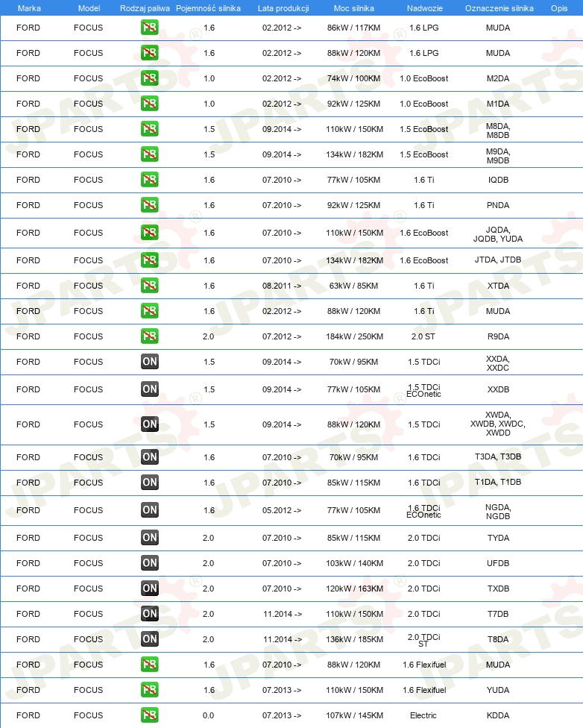Click the petrol icon in the KDDA Electric row
Image resolution: width=583 pixels, height=728 pixels.
149,715
